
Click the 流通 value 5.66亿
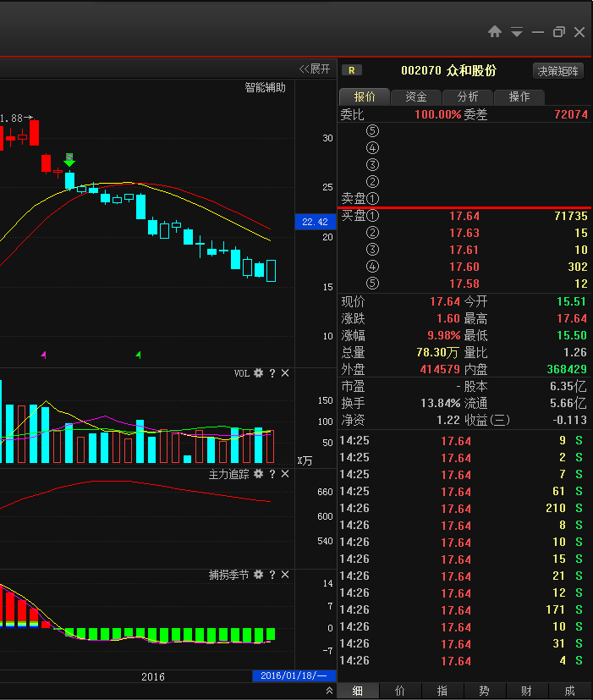pos(568,404)
